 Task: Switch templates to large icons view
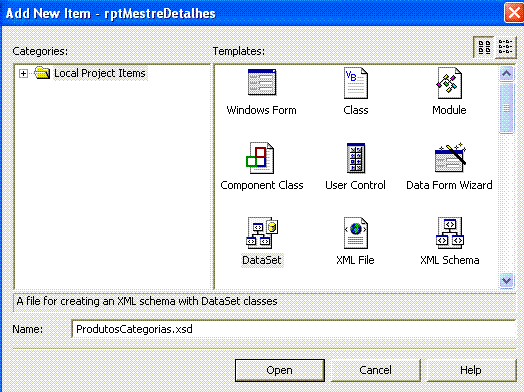(x=484, y=47)
